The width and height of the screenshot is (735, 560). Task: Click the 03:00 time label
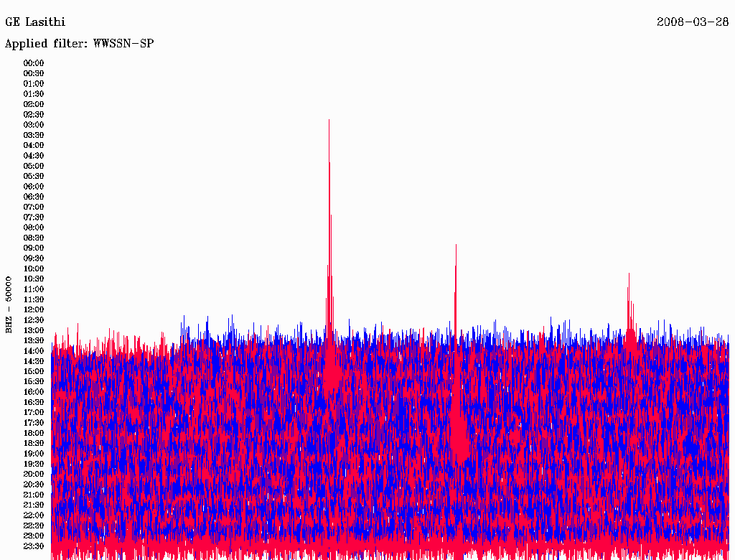[34, 125]
